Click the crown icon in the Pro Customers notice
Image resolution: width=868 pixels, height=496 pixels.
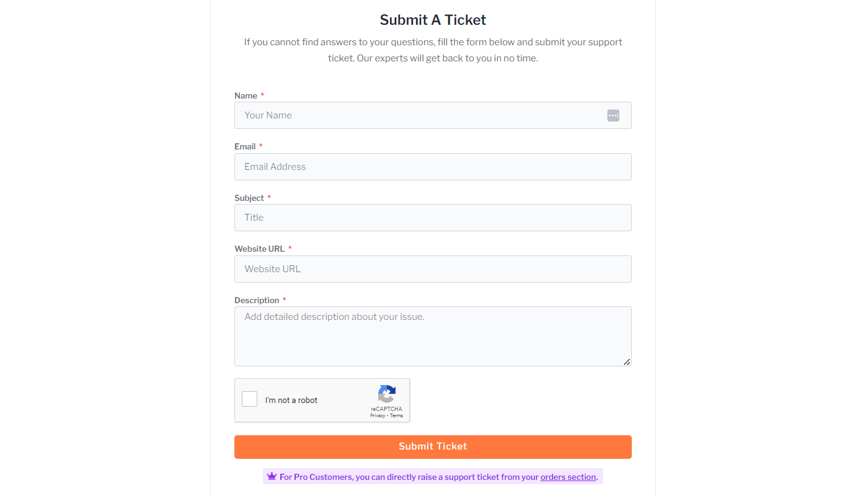coord(271,476)
